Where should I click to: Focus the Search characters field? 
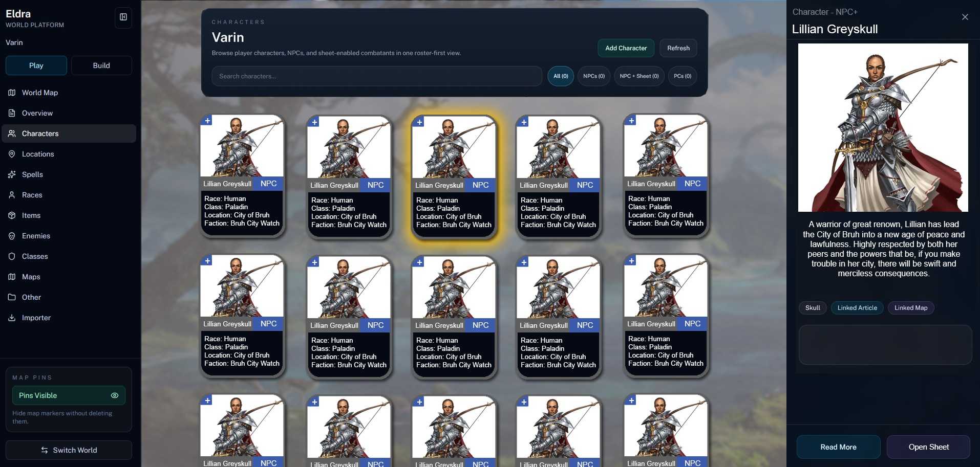click(x=377, y=76)
